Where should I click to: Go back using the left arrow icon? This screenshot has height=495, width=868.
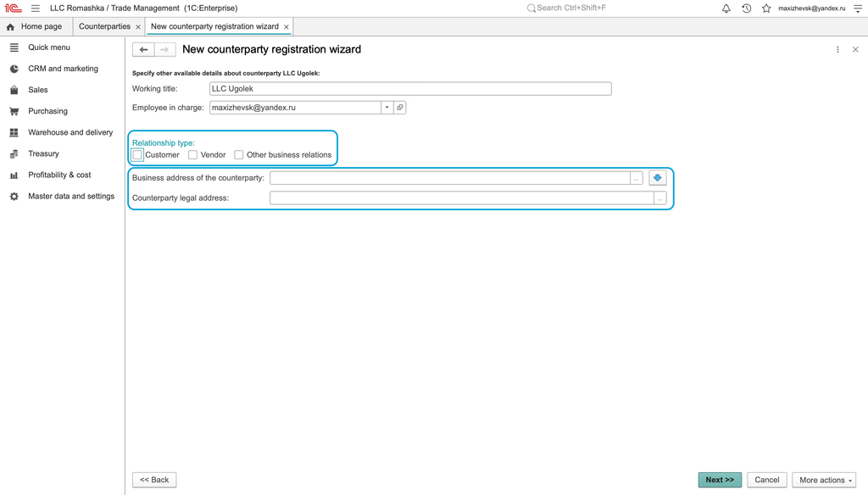click(143, 50)
